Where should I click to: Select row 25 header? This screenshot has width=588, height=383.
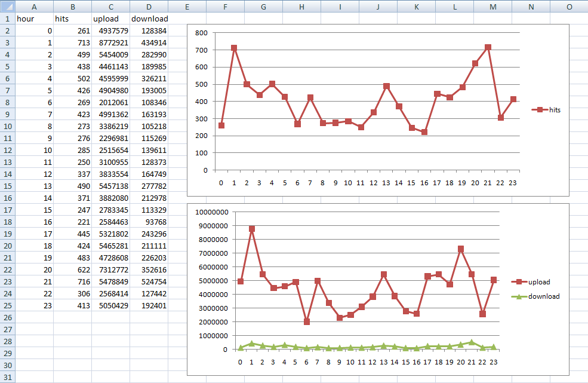(7, 305)
